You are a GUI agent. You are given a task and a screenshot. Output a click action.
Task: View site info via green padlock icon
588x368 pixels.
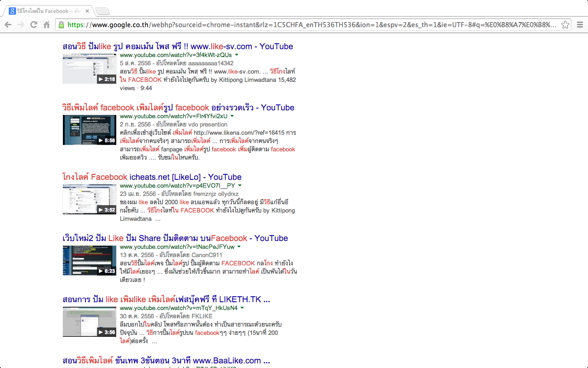pyautogui.click(x=61, y=25)
